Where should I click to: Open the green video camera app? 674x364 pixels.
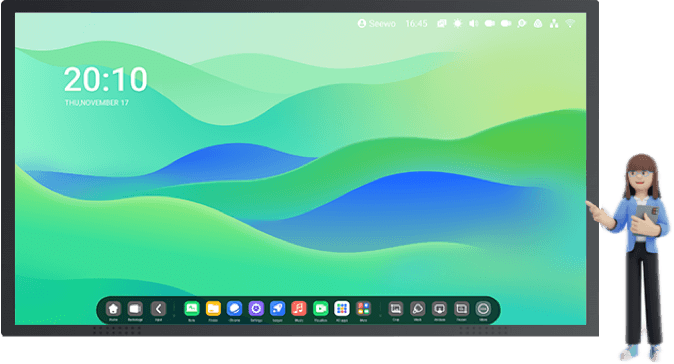click(321, 309)
